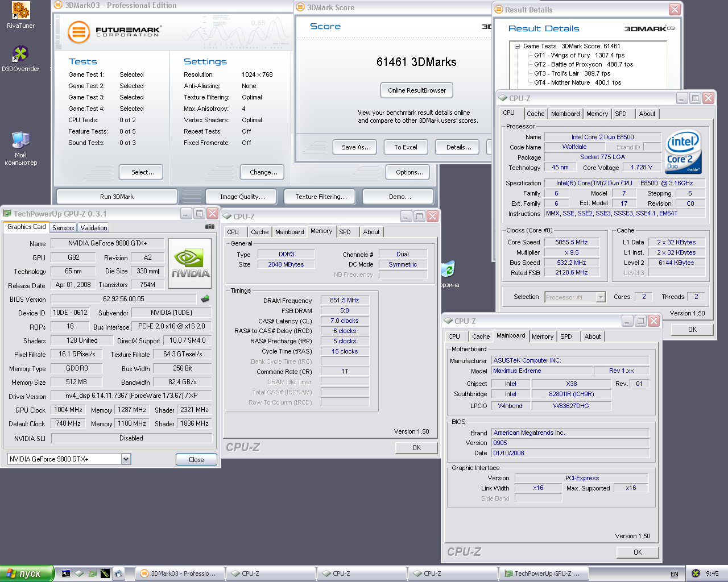Image resolution: width=728 pixels, height=582 pixels.
Task: Open Cache tab in top-right CPU-Z window
Action: (535, 114)
